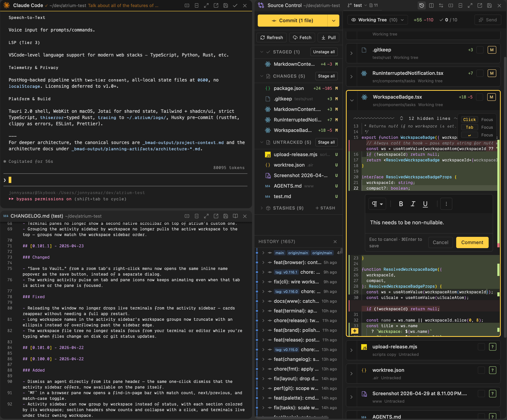Viewport: 507px width, 420px height.
Task: Focus Claude Code prompt input
Action: 126,180
